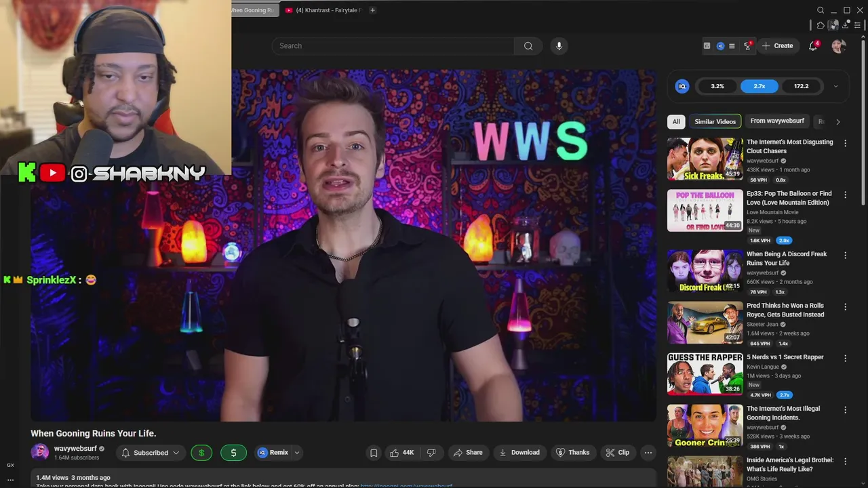The image size is (868, 488).
Task: Dislike the video with thumbs down
Action: (431, 453)
